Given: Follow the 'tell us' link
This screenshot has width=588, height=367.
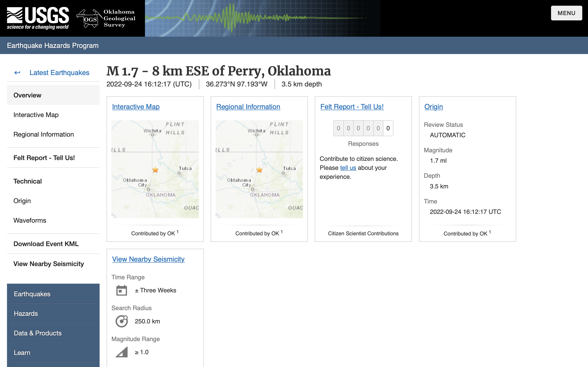Looking at the screenshot, I should point(348,168).
